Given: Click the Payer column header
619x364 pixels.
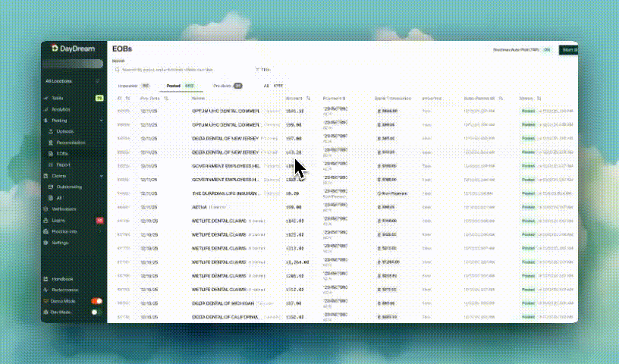Looking at the screenshot, I should click(198, 99).
